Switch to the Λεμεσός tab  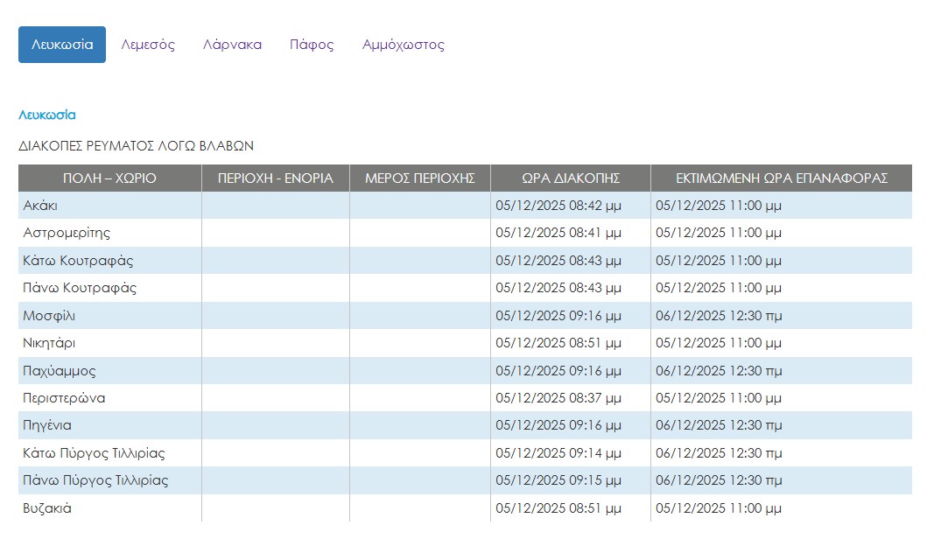[x=148, y=45]
